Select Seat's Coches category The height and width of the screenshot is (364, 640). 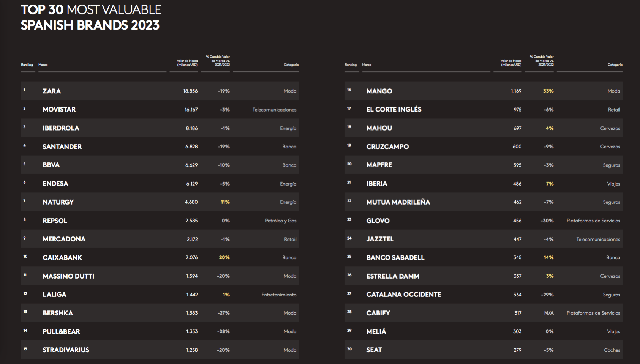click(x=612, y=350)
